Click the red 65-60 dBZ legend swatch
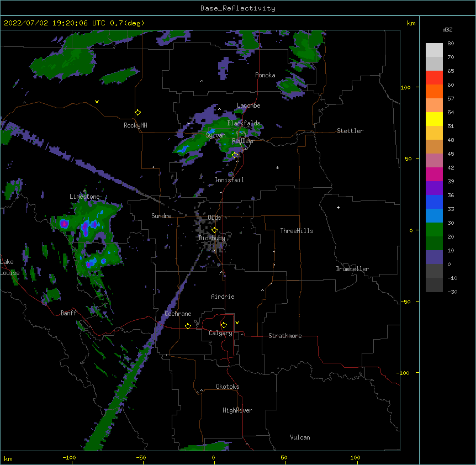Image resolution: width=476 pixels, height=465 pixels. click(434, 78)
